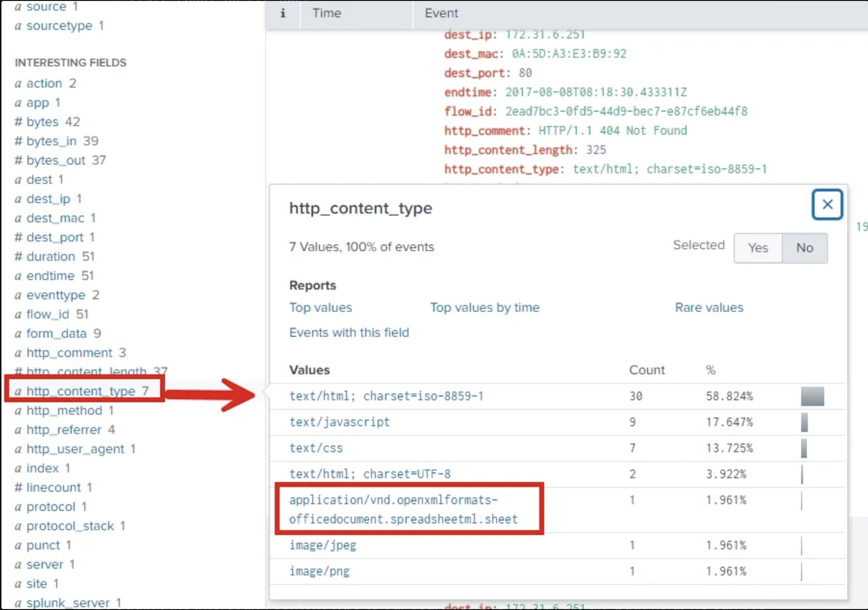
Task: Click the Event column header
Action: 441,13
